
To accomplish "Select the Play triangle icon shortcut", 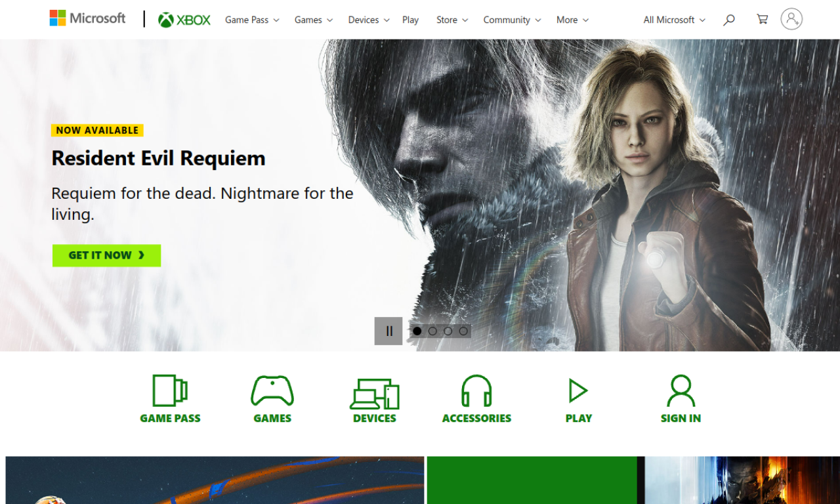I will pos(578,389).
